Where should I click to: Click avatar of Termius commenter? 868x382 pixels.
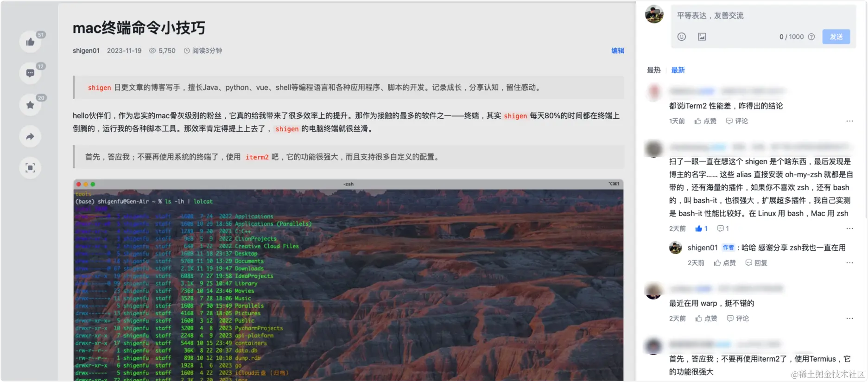point(654,346)
